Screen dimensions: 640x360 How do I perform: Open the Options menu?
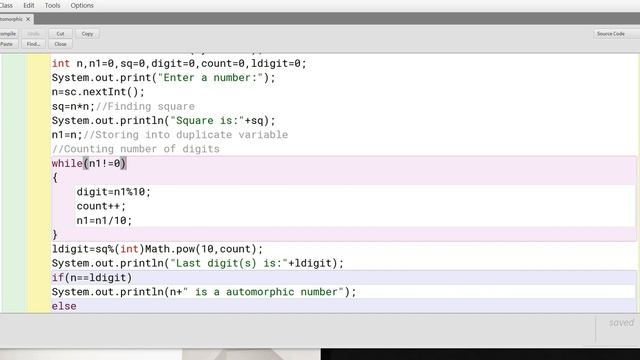[x=82, y=5]
